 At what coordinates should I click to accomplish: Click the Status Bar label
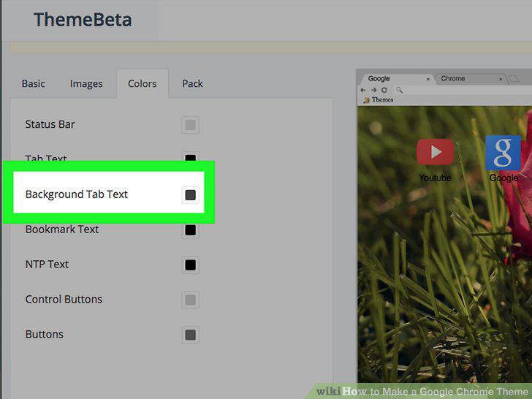point(50,124)
